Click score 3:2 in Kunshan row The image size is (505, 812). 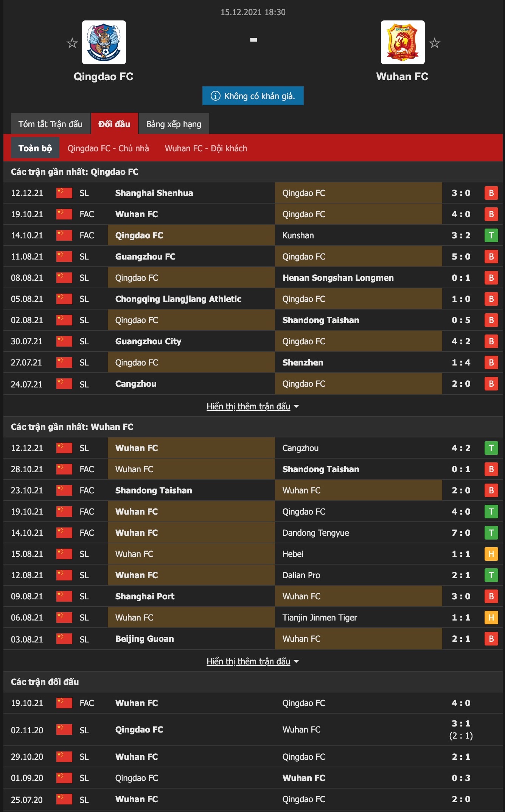(x=461, y=235)
